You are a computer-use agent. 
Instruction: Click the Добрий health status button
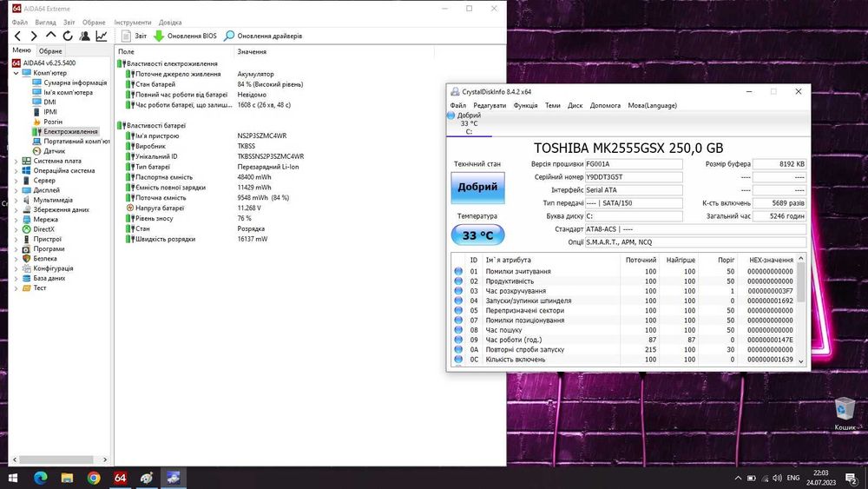477,188
